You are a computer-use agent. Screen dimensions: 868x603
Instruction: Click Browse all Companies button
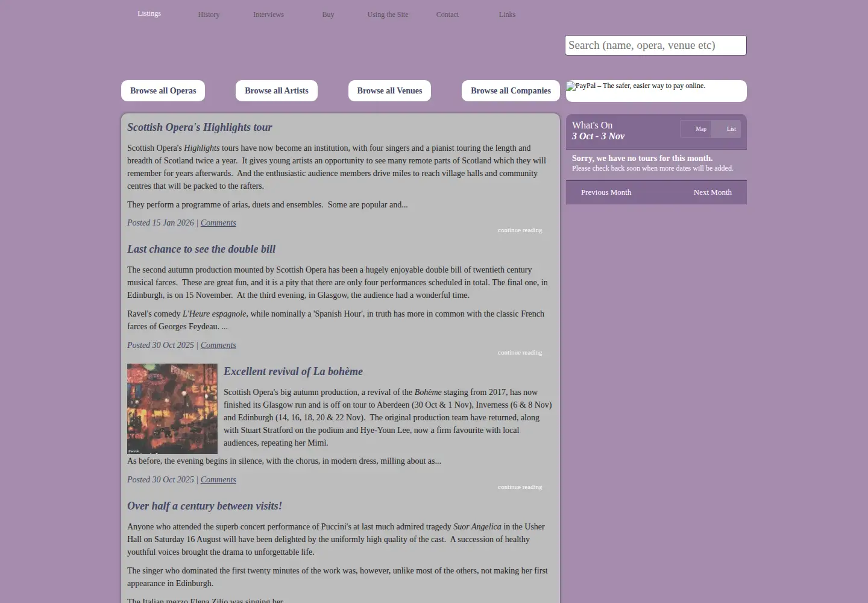click(511, 90)
